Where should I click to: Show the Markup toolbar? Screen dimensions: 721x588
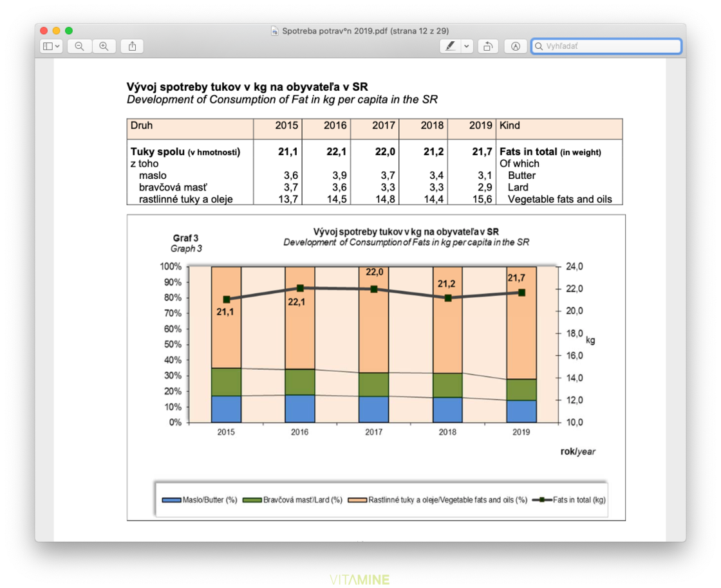(x=516, y=46)
